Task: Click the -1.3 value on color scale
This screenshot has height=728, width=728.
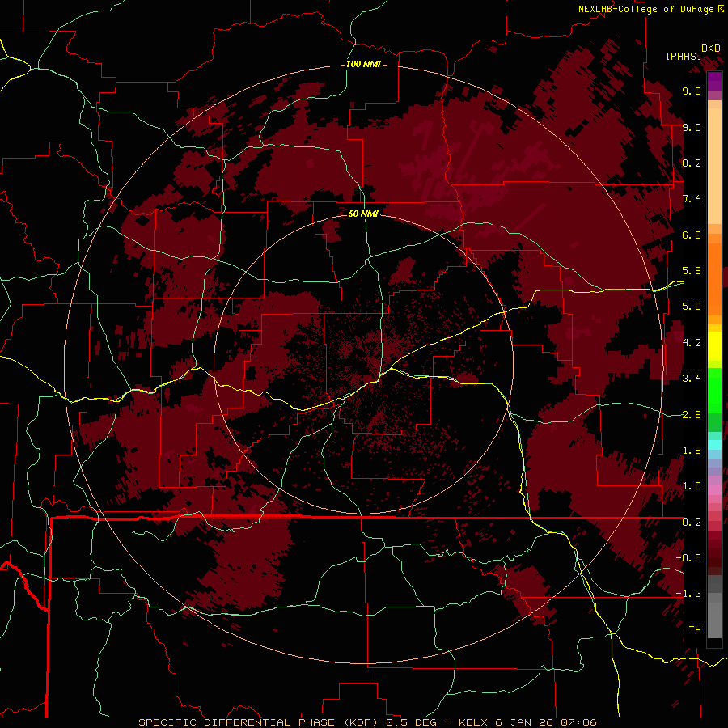Action: tap(688, 594)
